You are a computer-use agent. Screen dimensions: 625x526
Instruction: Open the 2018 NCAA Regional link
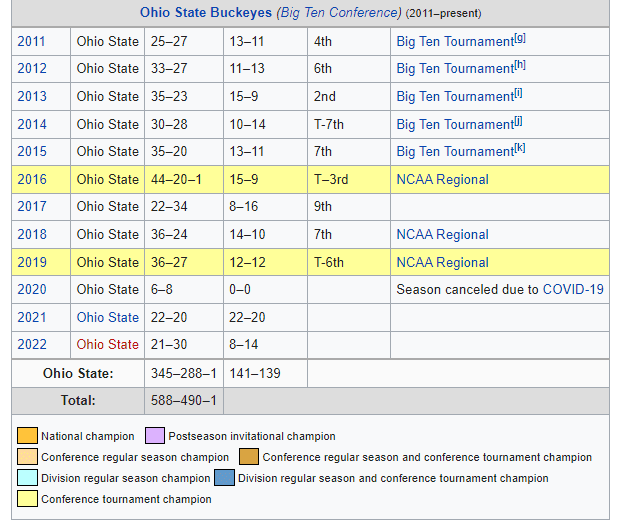442,234
